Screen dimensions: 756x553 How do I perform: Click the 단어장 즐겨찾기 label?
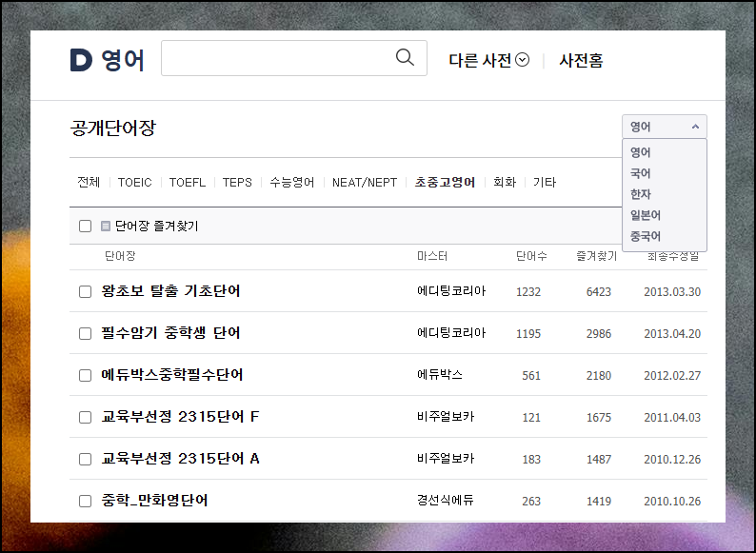157,226
